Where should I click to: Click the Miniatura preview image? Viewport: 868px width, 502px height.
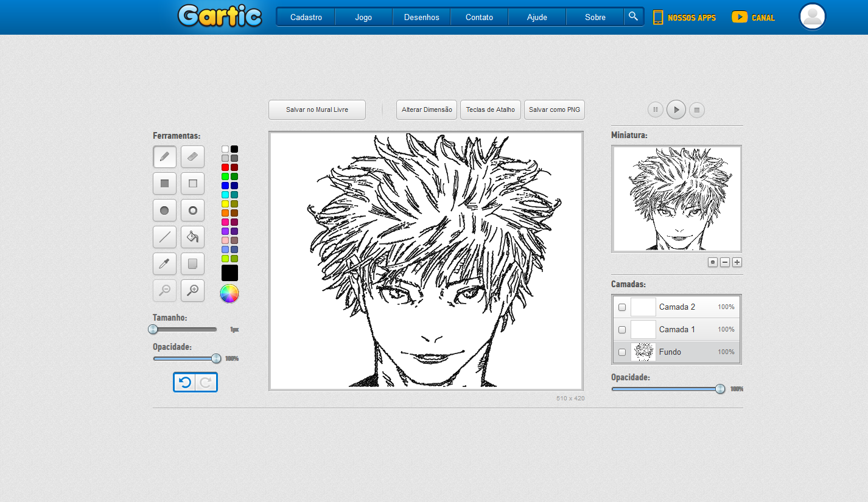(x=676, y=198)
